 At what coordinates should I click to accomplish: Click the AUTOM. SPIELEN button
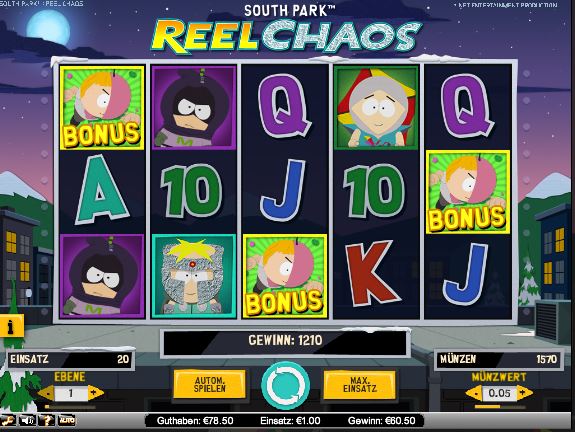pos(209,384)
